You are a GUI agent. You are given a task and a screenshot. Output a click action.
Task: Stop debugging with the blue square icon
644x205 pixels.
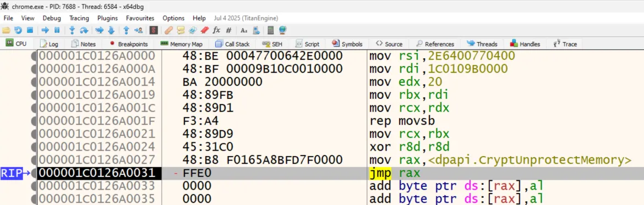point(30,30)
